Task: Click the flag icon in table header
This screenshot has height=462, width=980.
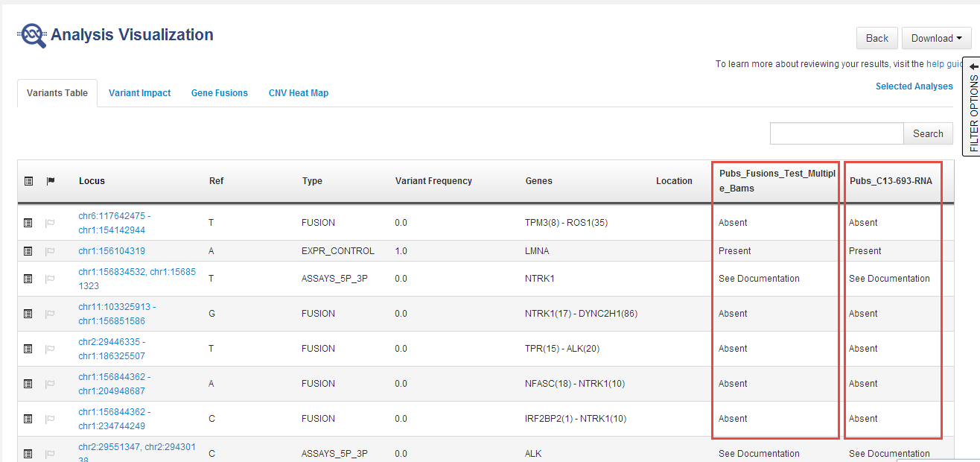Action: (51, 181)
